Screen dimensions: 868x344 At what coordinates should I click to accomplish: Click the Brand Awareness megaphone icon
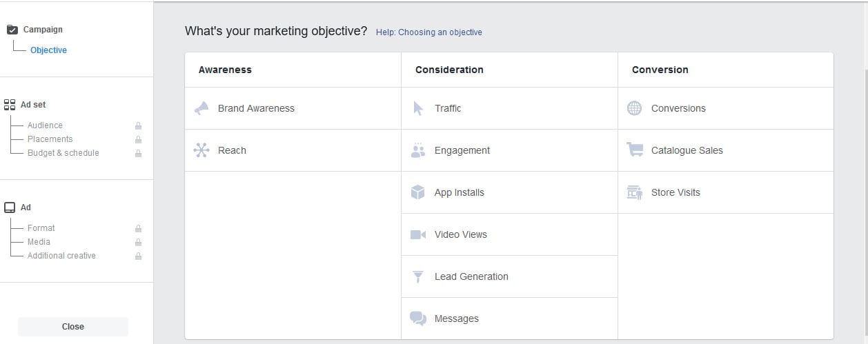pyautogui.click(x=201, y=108)
